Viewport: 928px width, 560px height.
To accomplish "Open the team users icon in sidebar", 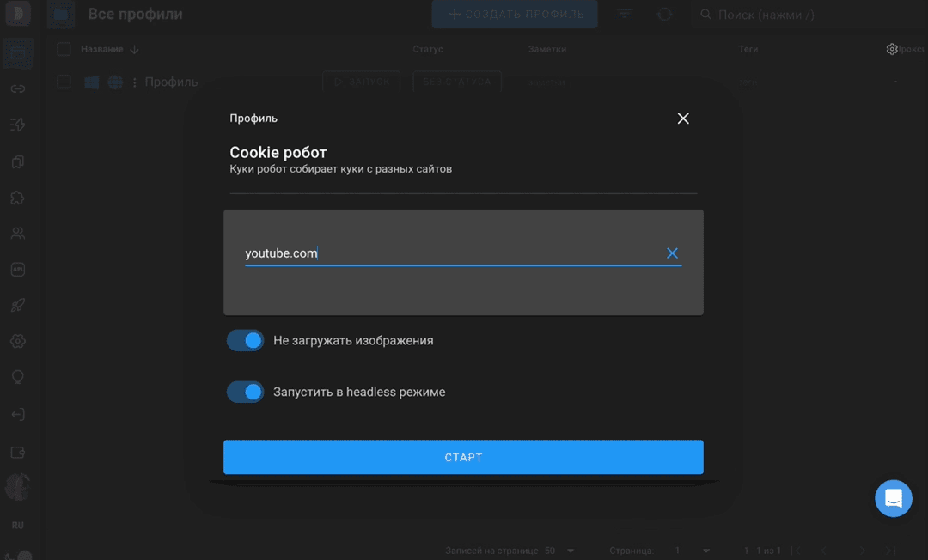I will pos(17,234).
